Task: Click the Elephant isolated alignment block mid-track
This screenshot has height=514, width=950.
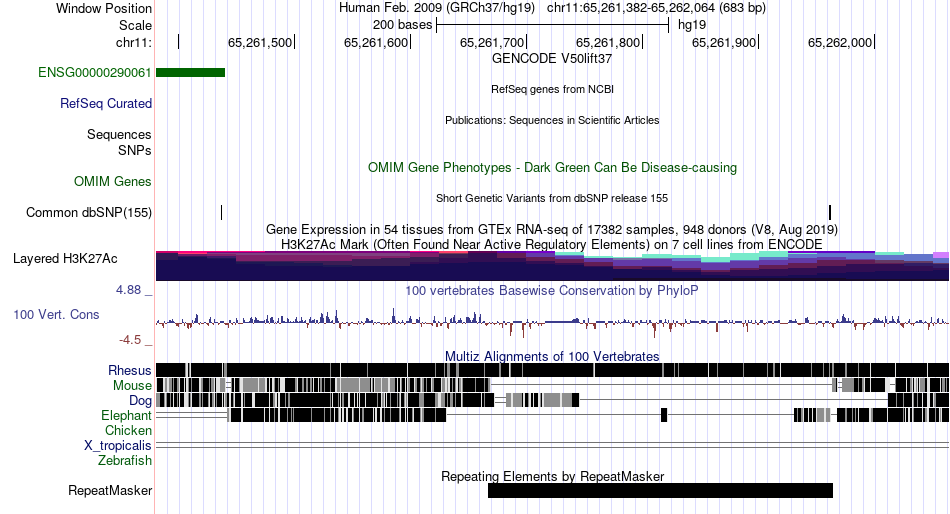Action: (x=664, y=415)
